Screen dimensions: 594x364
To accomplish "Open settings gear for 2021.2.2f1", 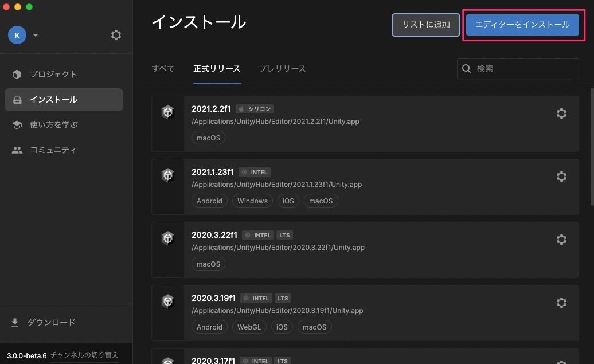I will [561, 113].
